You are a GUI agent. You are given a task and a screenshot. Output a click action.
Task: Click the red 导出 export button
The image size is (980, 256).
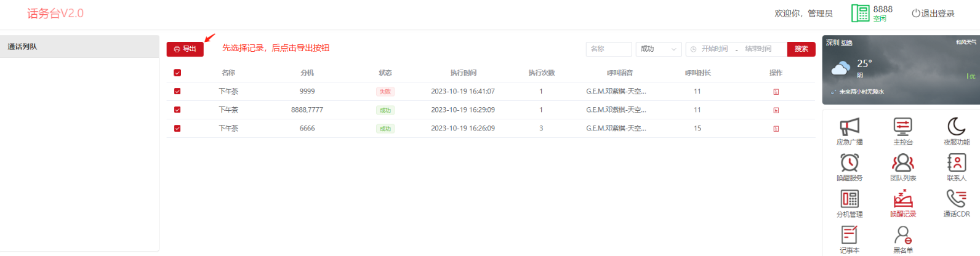(185, 49)
